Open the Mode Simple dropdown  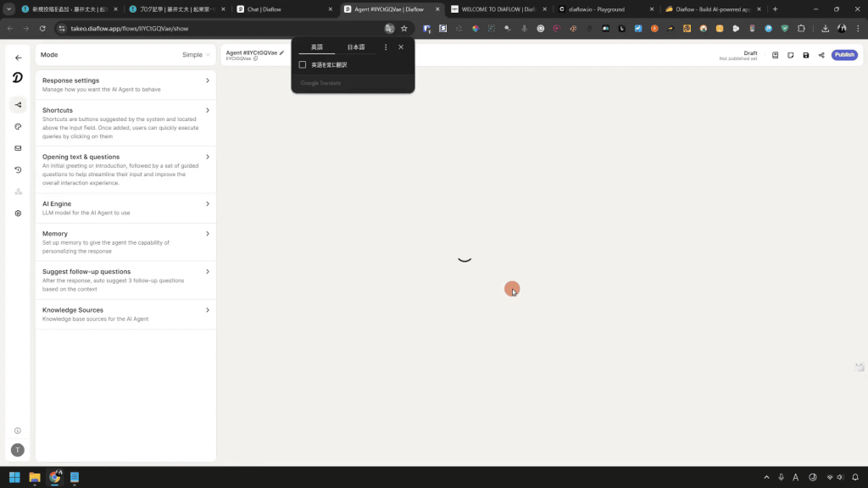pos(196,55)
